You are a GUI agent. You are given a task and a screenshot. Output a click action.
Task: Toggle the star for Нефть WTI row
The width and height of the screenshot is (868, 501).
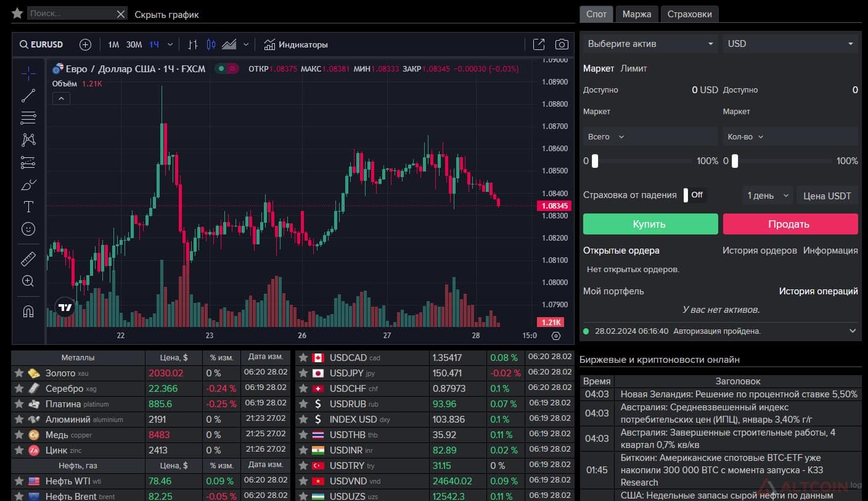coord(19,481)
